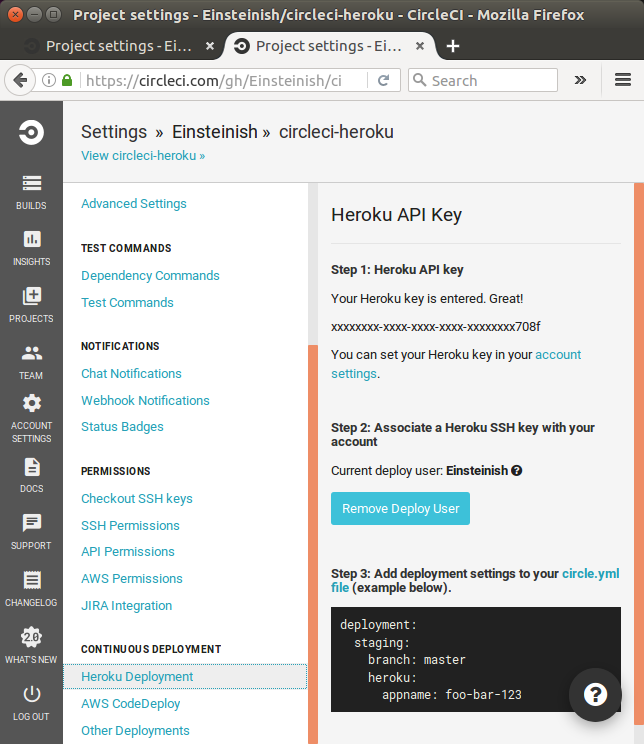Click the site information icon
This screenshot has height=744, width=644.
pyautogui.click(x=49, y=80)
